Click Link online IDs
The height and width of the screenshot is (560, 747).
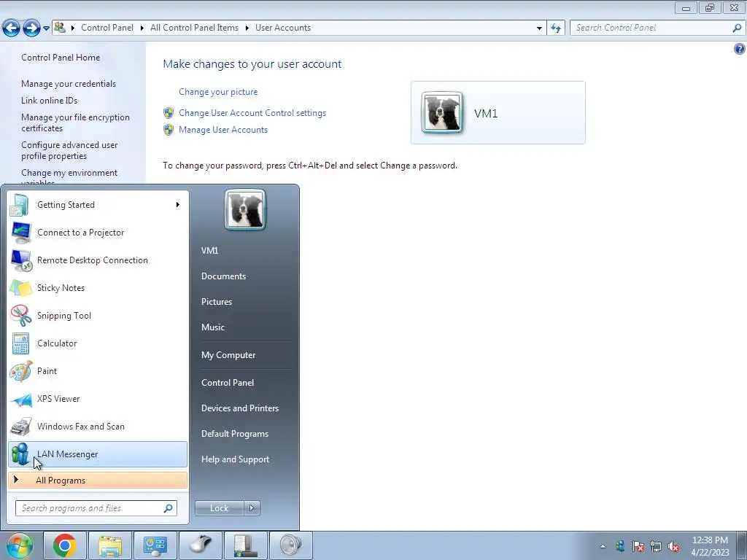(49, 101)
